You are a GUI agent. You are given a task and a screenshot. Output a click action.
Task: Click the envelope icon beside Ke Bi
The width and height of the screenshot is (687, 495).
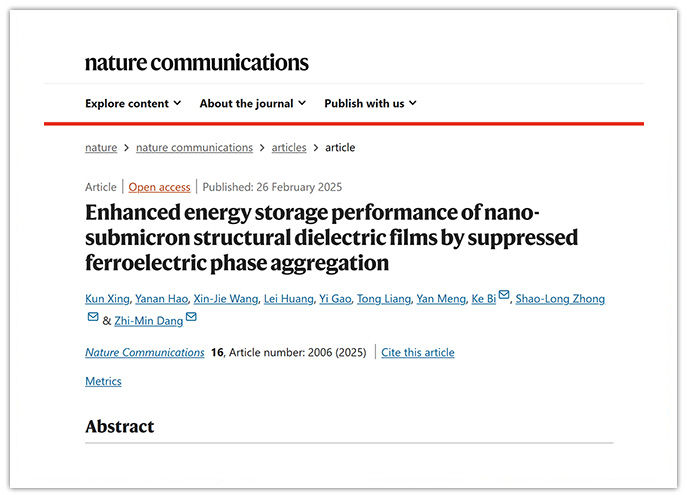click(504, 296)
